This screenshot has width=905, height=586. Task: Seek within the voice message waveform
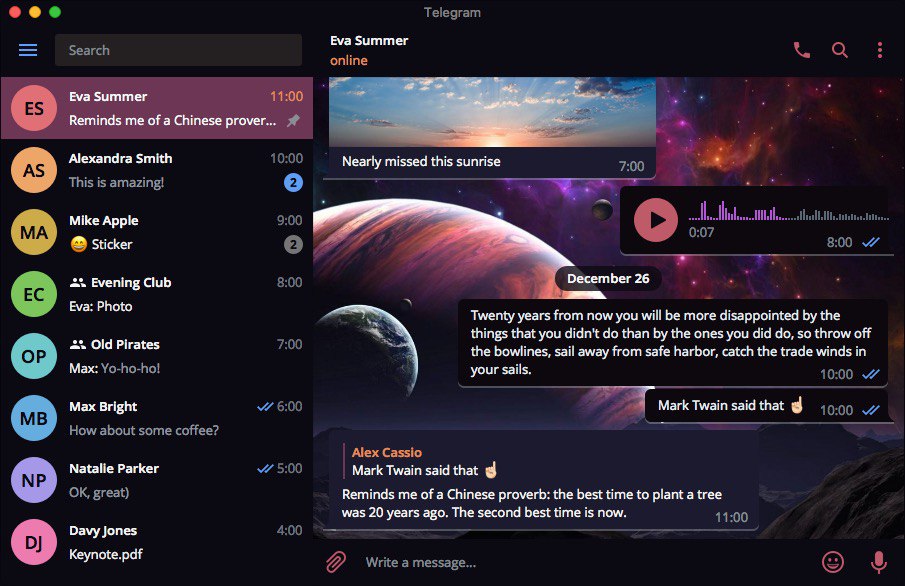(788, 211)
